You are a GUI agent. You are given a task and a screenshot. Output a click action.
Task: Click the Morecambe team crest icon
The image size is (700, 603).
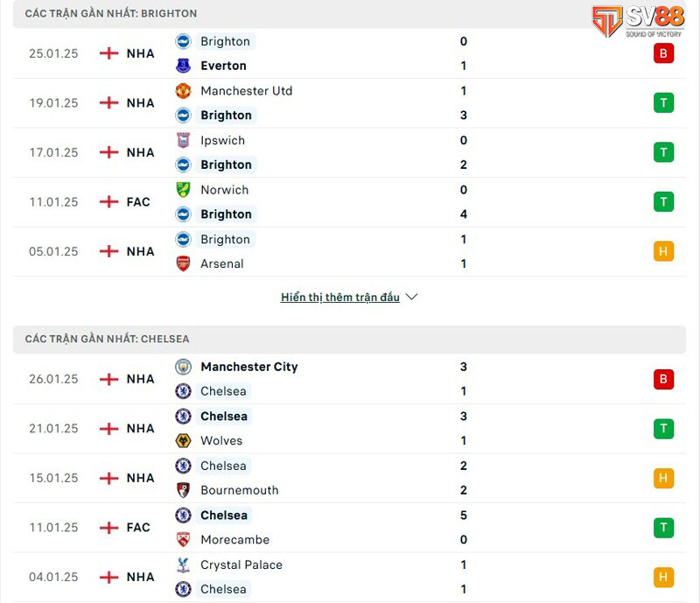183,540
